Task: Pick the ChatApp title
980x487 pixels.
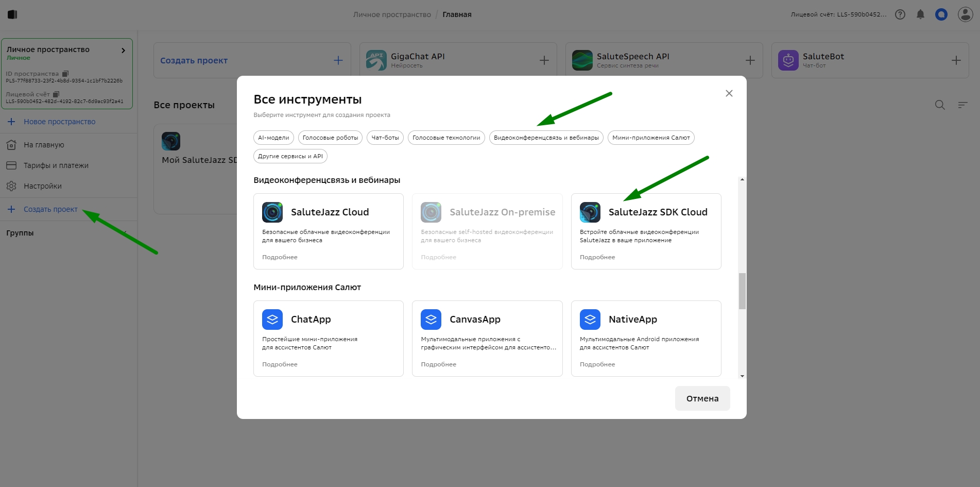Action: (x=311, y=319)
